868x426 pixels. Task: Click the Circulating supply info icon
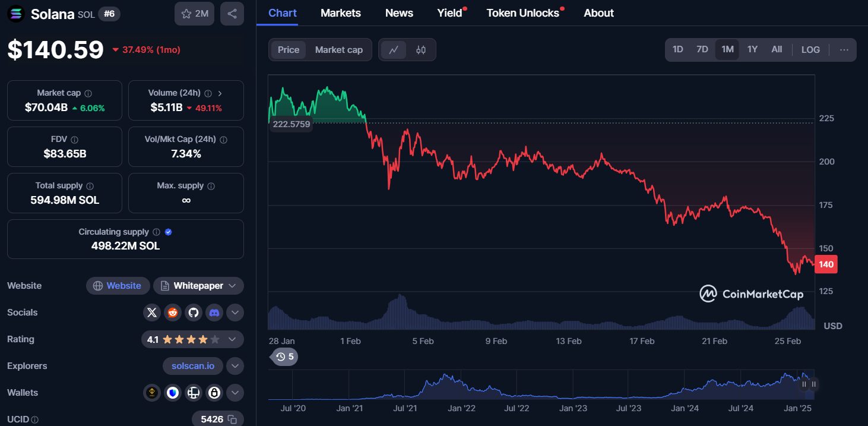(156, 232)
